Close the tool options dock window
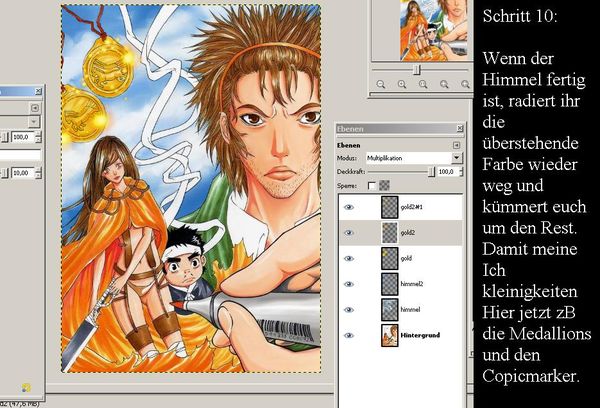 [x=38, y=91]
